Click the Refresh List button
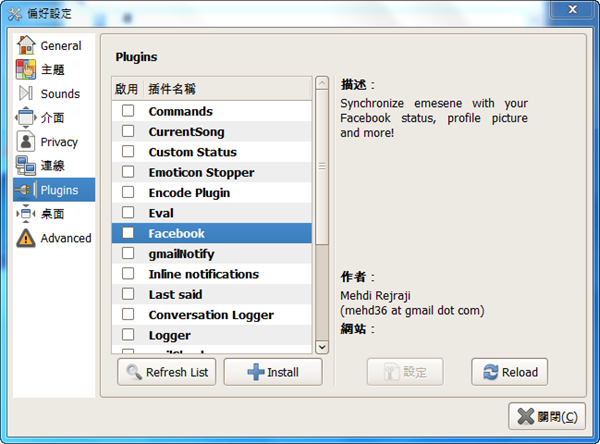Screen dimensions: 600x444 click(x=168, y=373)
